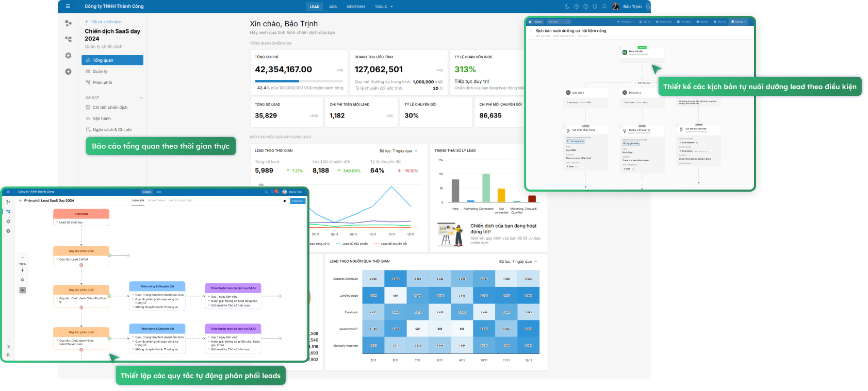Switch to ĐÃ PHÁT HÀNH tab in Phân phối window
This screenshot has width=868, height=391.
(156, 201)
